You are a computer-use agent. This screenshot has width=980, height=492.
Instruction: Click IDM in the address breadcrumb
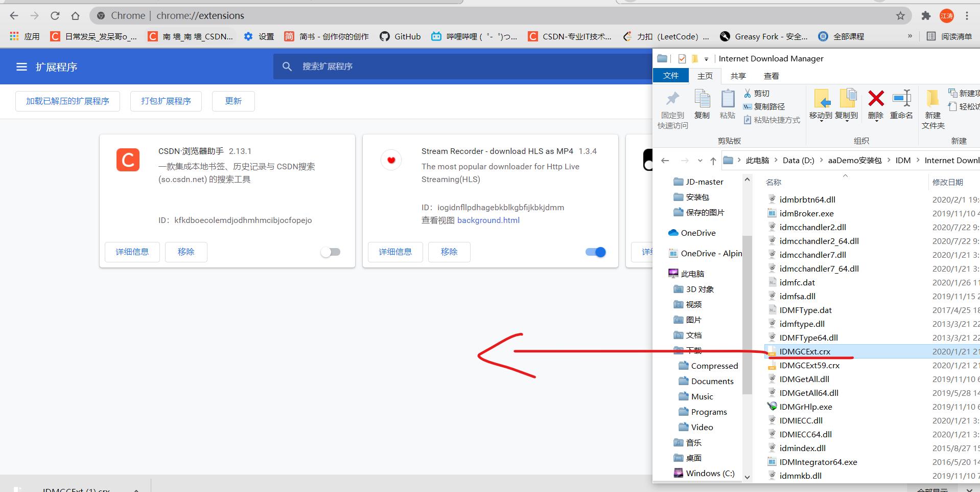tap(903, 161)
